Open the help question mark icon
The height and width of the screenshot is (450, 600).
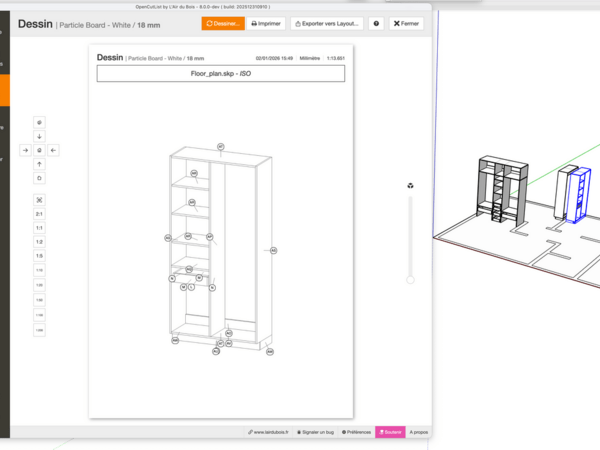point(376,23)
